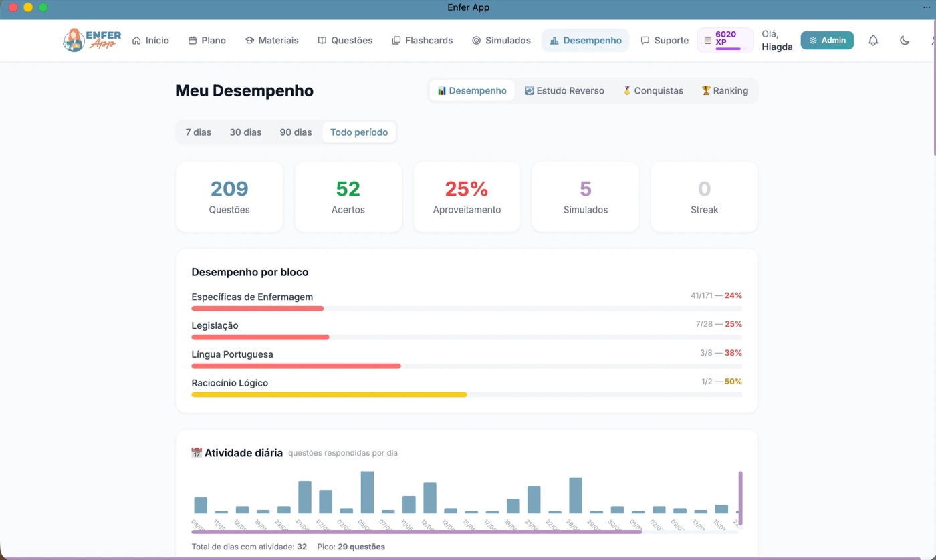Open the Plano page
936x560 pixels.
click(x=207, y=40)
